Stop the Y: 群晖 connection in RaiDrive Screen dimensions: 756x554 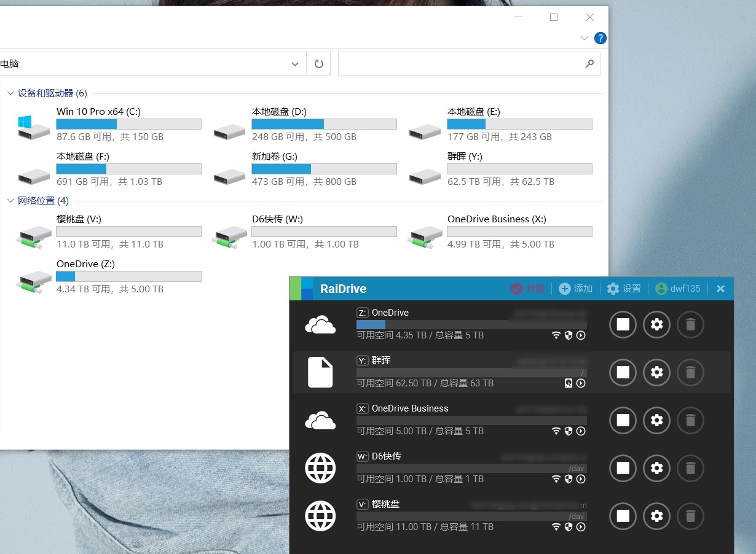[x=623, y=372]
